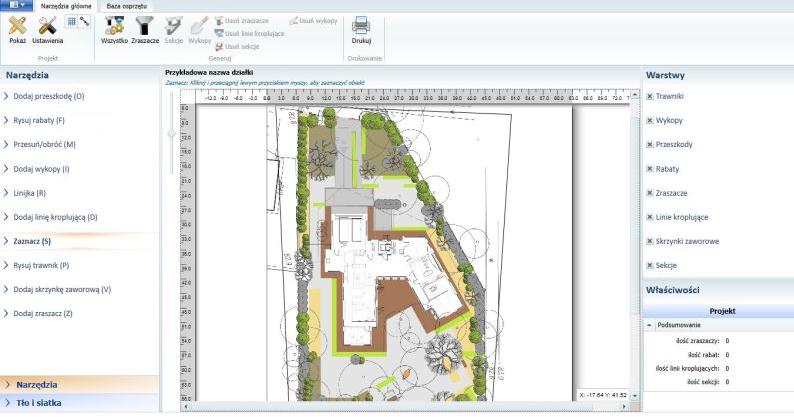Select Rysuj rabaty (F) tool
Screen dimensions: 794x417
point(39,120)
